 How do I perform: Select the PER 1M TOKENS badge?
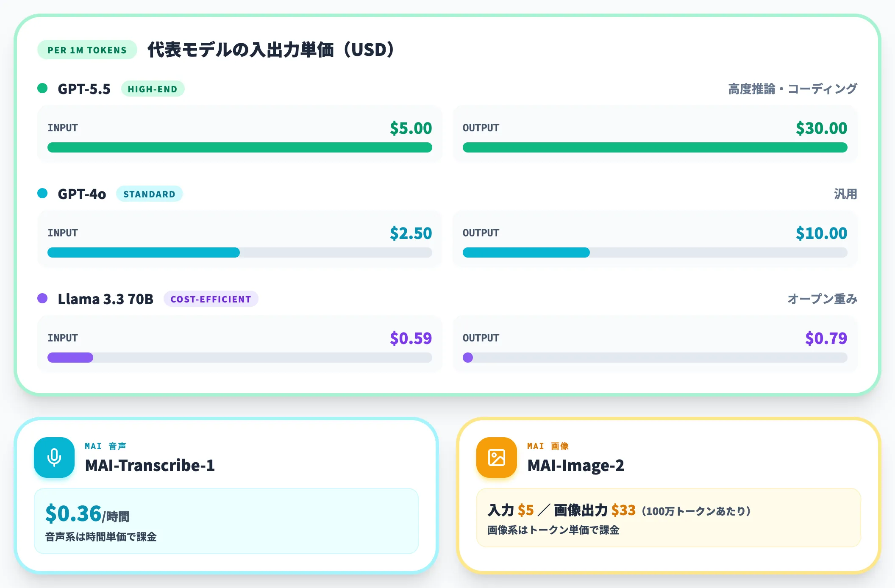[87, 50]
